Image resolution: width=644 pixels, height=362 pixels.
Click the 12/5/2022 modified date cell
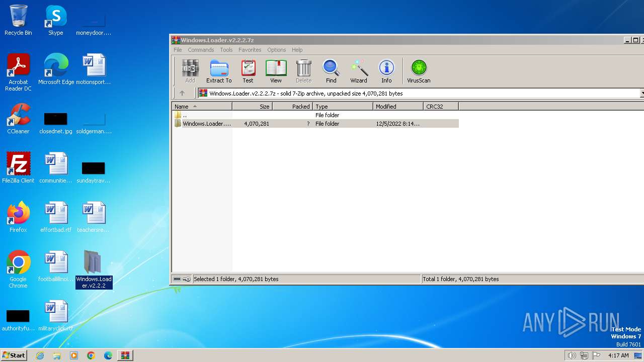tap(397, 124)
